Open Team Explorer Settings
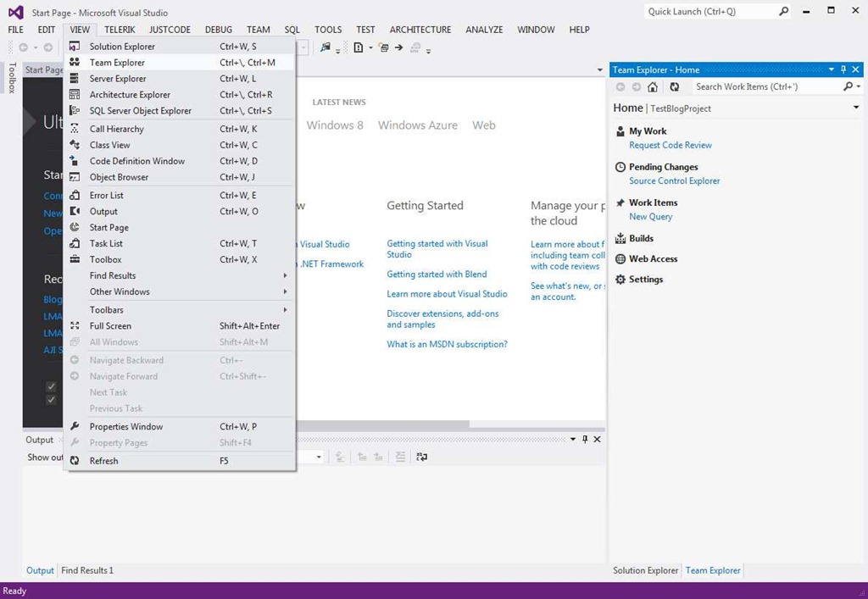 point(646,280)
